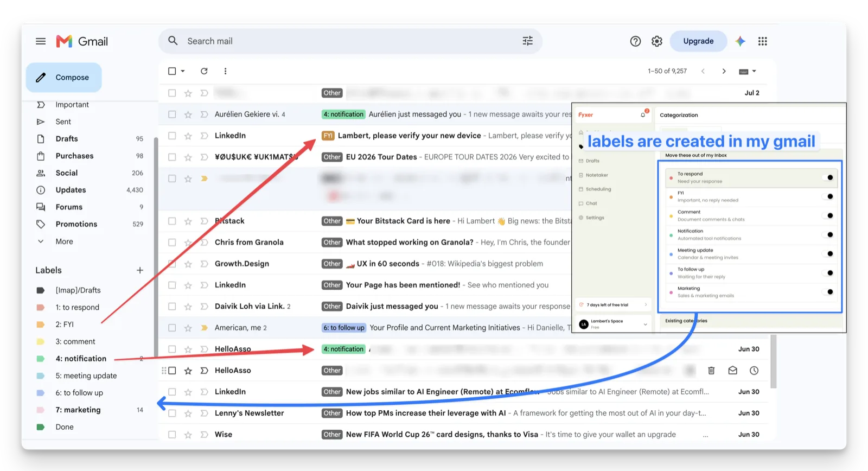Click the Upgrade button
The height and width of the screenshot is (471, 868).
(698, 41)
